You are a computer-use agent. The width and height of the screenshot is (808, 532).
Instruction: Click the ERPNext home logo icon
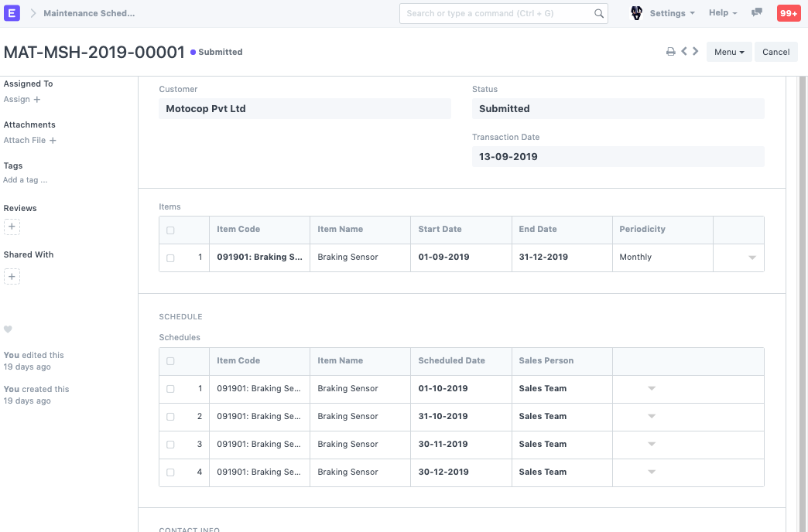[x=12, y=13]
